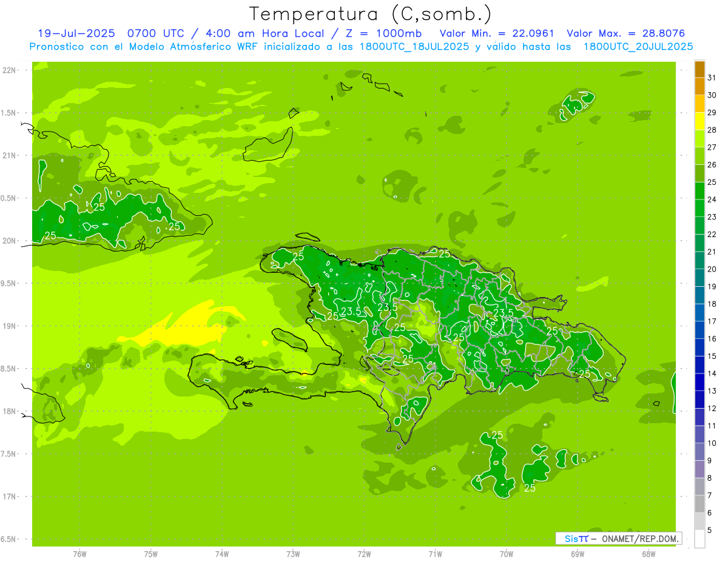Click the colorbar swatch between 16 and 17
The width and height of the screenshot is (728, 562).
[699, 330]
